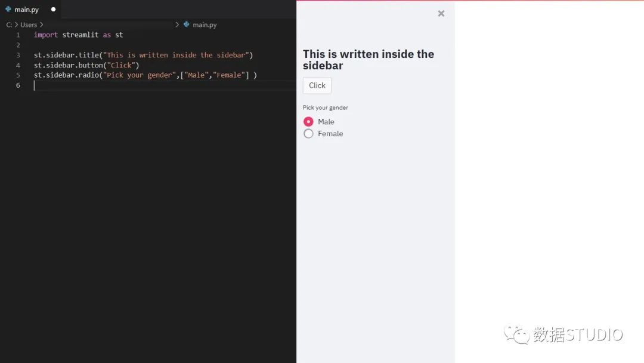Viewport: 644px width, 363px height.
Task: Click the st.sidebar.button("Click") code line
Action: [x=86, y=65]
